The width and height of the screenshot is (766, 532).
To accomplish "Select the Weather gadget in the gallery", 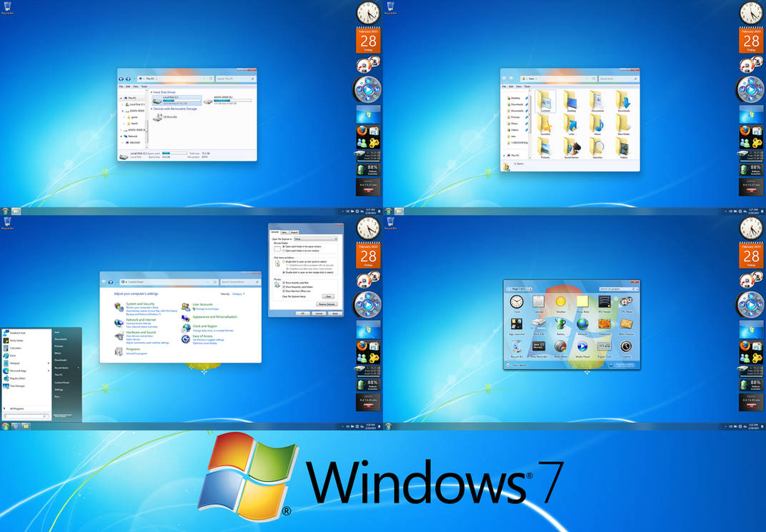I will pyautogui.click(x=560, y=303).
